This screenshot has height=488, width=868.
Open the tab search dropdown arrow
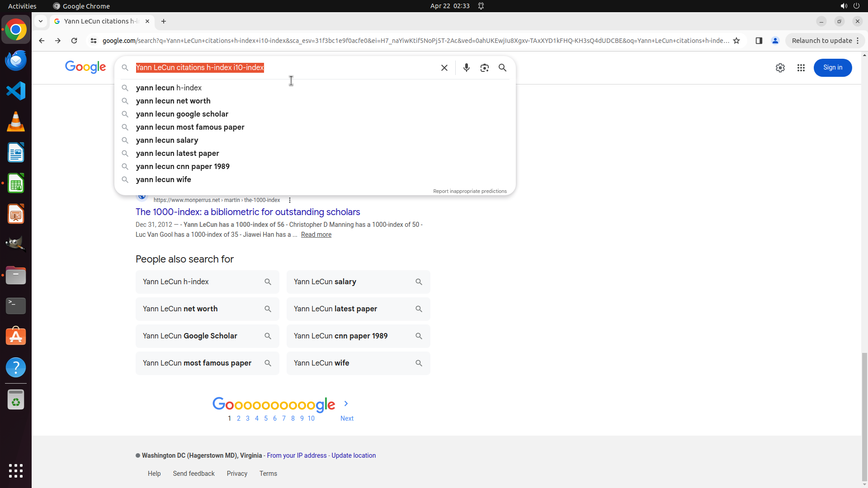tap(41, 21)
